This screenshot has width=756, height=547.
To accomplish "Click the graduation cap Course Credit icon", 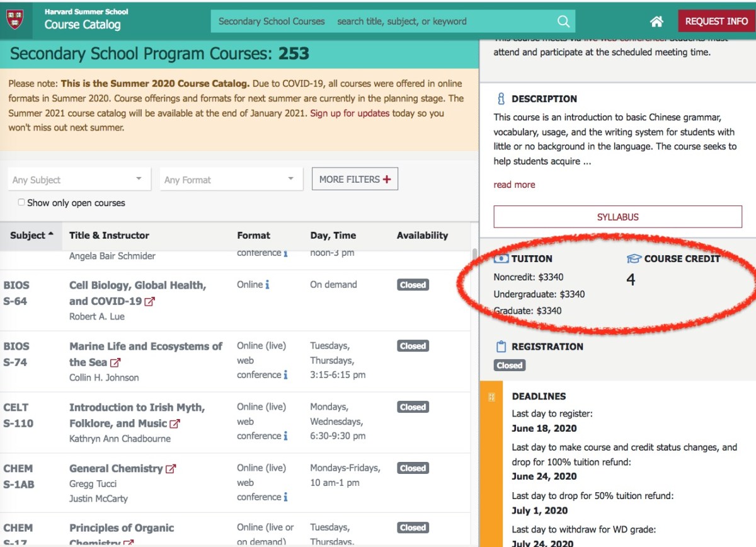I will (631, 258).
